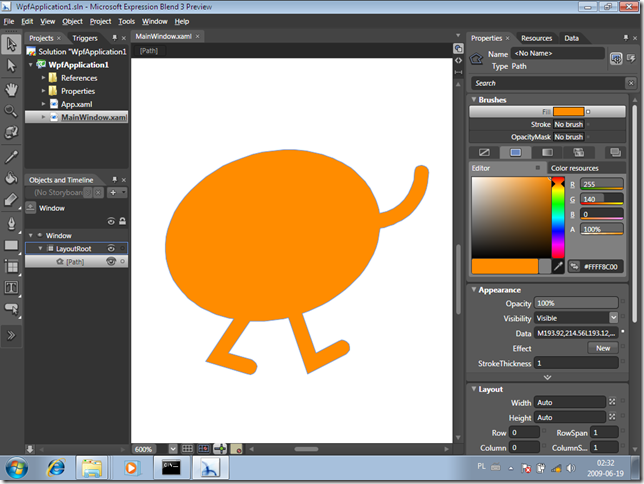Viewport: 644px width, 484px height.
Task: Select the Zoom magnifier tool
Action: [11, 110]
